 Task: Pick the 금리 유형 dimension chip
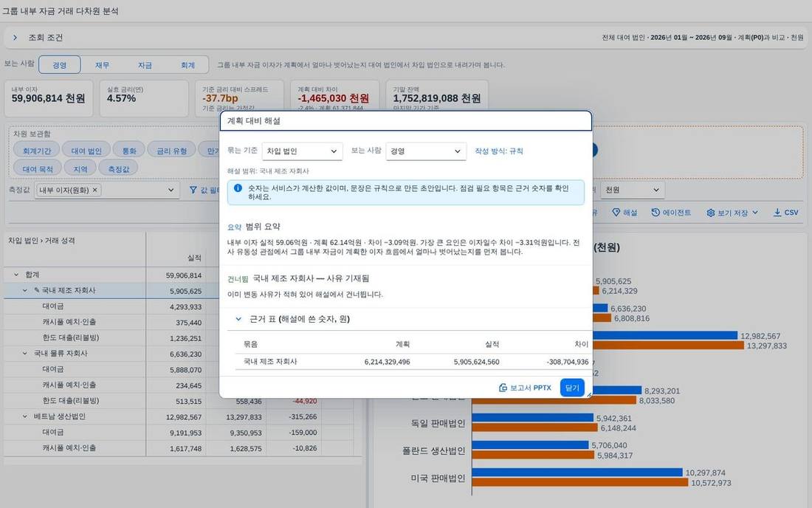click(x=172, y=151)
